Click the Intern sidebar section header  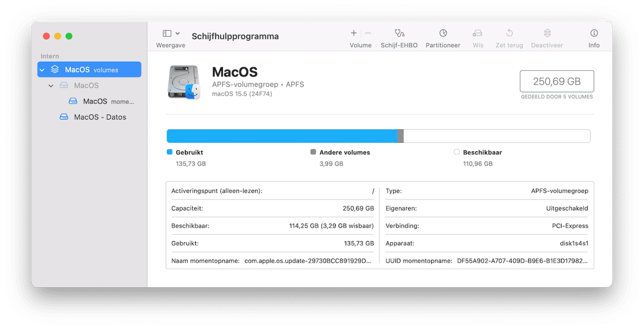[50, 56]
